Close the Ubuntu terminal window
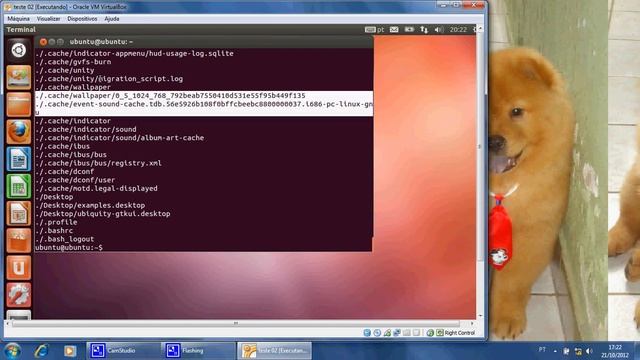The width and height of the screenshot is (640, 360). (43, 42)
